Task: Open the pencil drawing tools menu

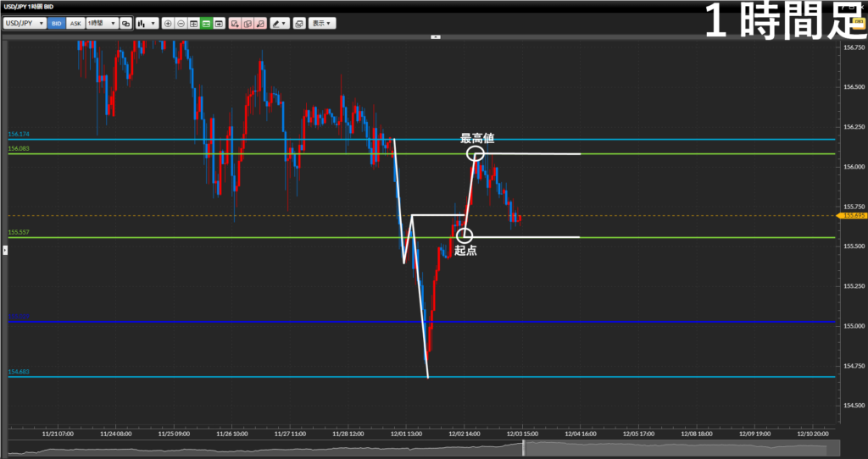Action: 279,23
